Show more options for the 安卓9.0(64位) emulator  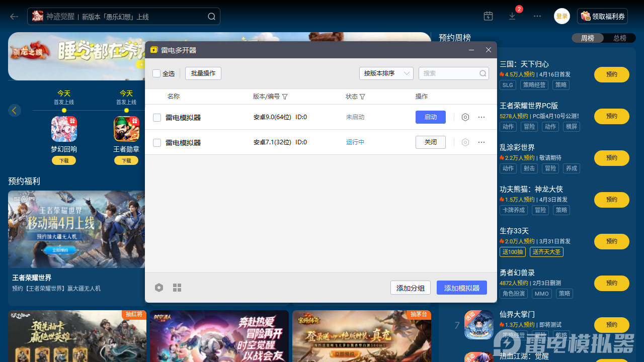481,117
